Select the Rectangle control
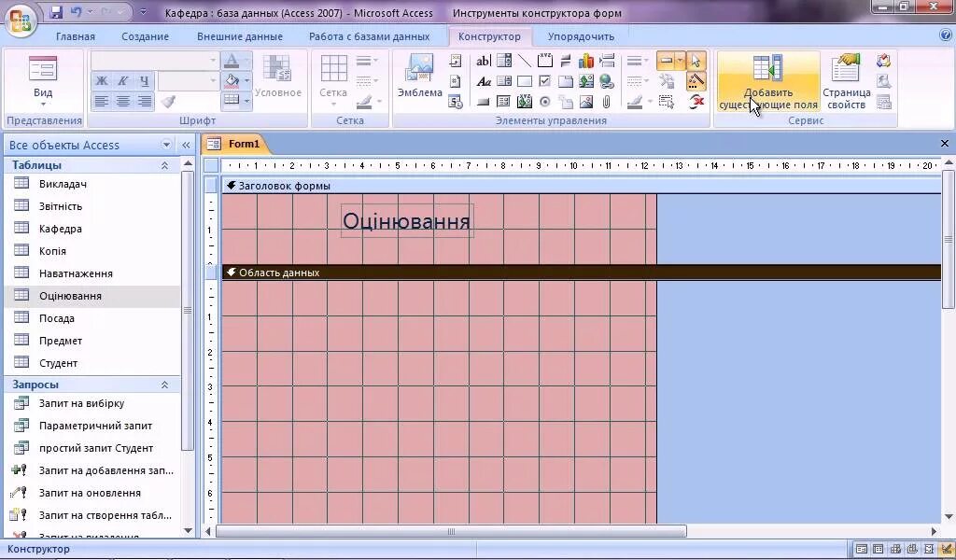This screenshot has height=560, width=956. tap(525, 81)
